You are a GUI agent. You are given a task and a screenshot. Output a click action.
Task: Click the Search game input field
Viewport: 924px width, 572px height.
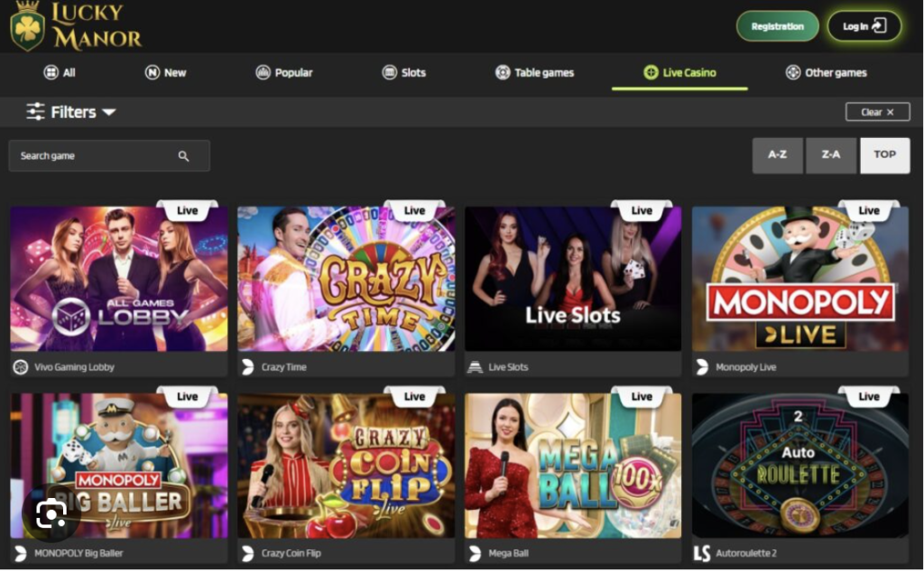(x=109, y=156)
